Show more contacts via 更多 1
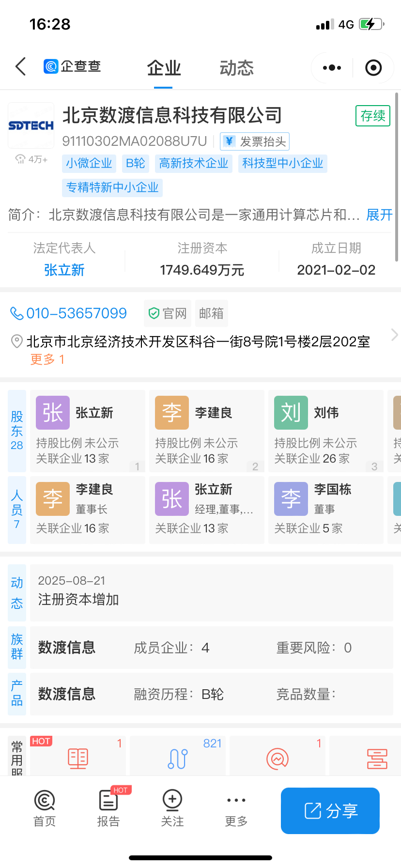 point(47,359)
